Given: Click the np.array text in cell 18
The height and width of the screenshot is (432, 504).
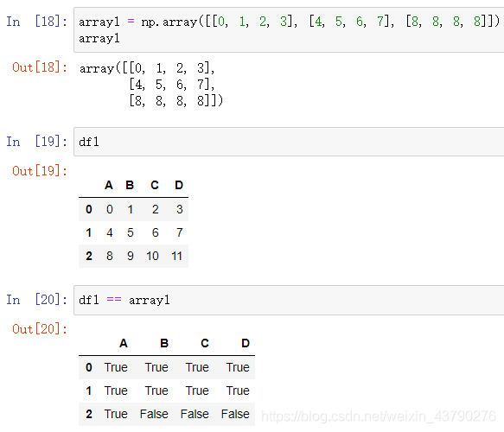Looking at the screenshot, I should click(x=169, y=22).
